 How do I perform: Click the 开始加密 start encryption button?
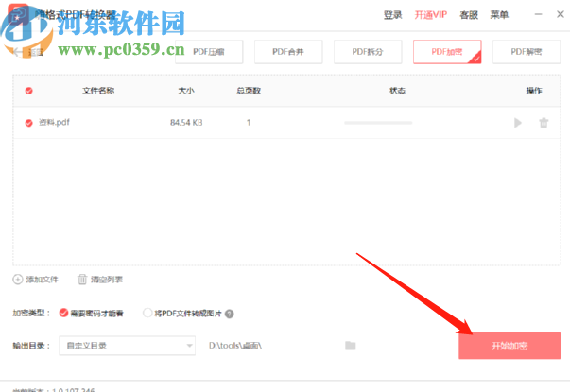[510, 346]
